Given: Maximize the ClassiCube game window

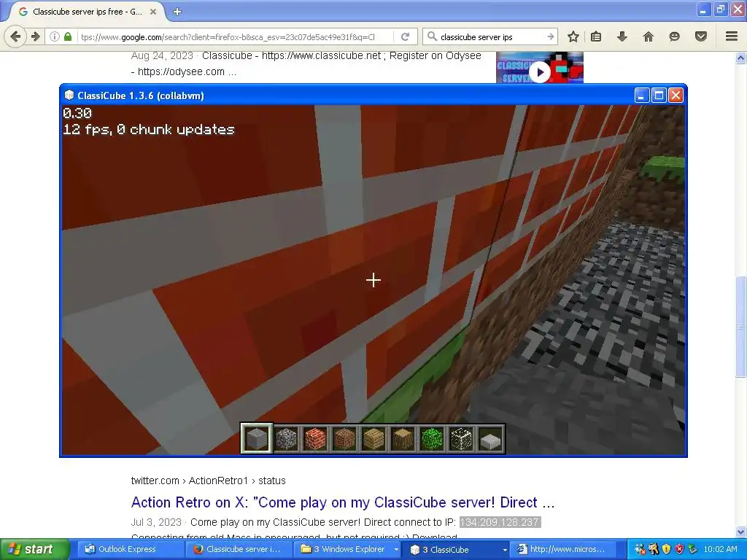Looking at the screenshot, I should point(659,96).
